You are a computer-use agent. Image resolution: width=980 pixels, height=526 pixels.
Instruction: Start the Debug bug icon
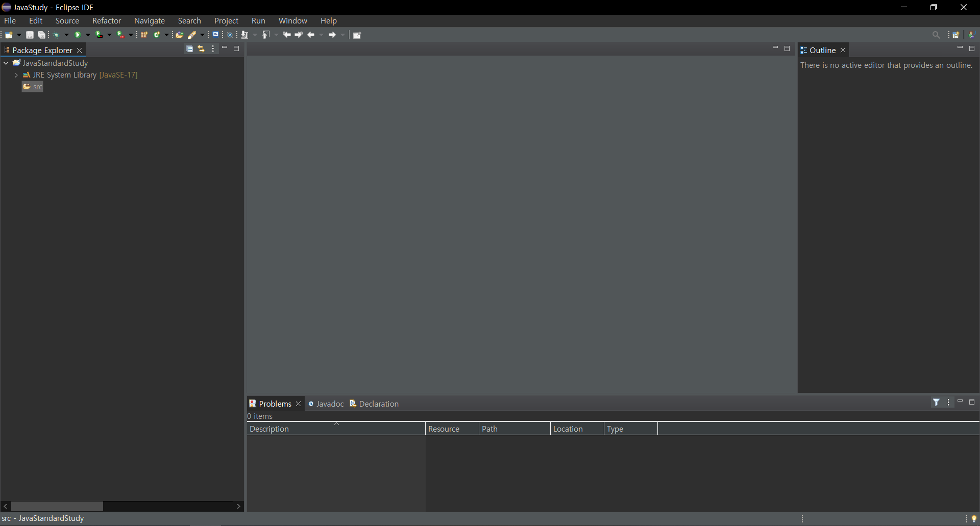click(x=56, y=35)
